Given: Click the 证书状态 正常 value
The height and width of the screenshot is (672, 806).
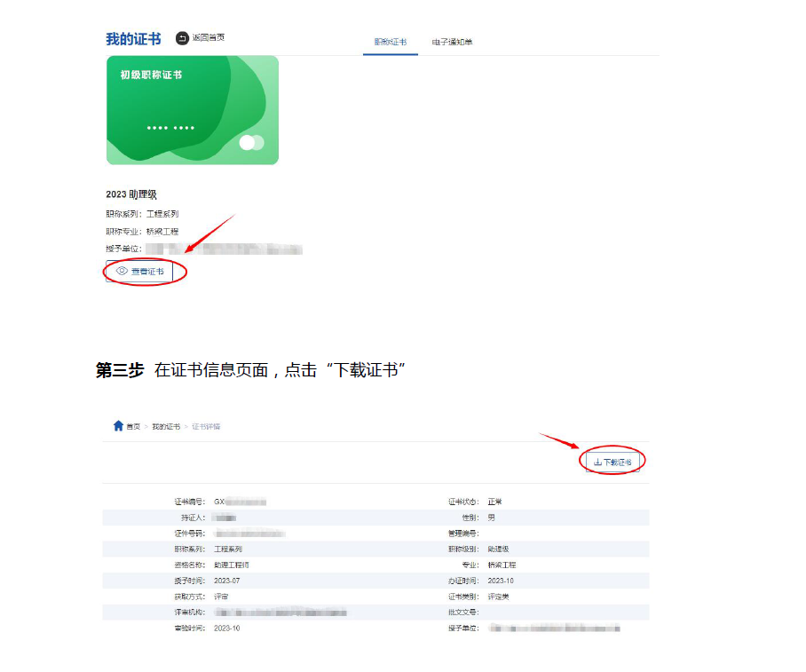Looking at the screenshot, I should click(x=495, y=502).
